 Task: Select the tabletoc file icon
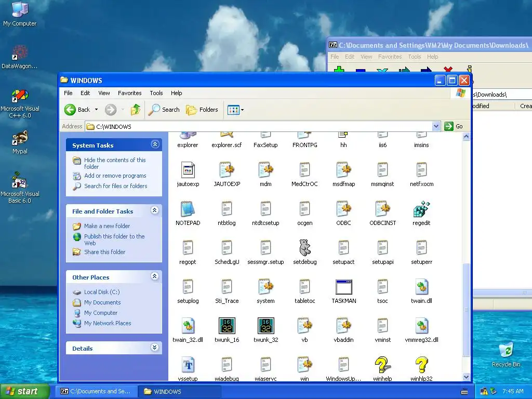tap(304, 287)
